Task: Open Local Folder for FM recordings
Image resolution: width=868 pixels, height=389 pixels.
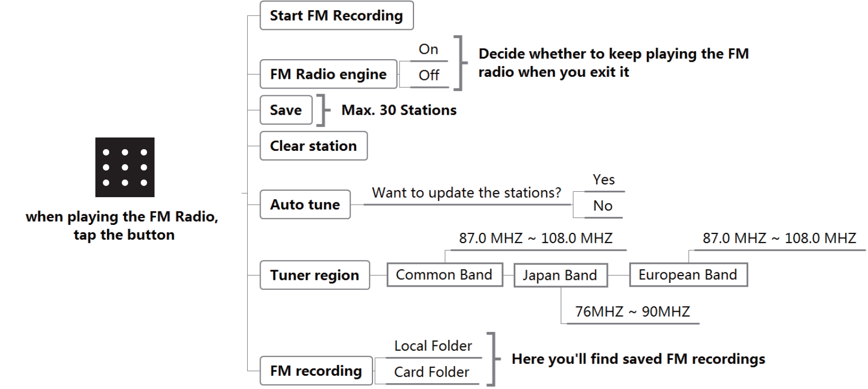Action: click(x=433, y=346)
